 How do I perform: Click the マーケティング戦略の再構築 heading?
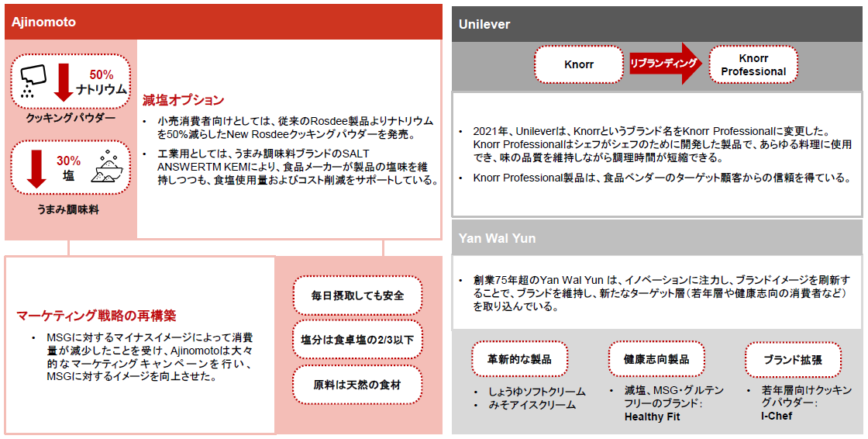(96, 316)
